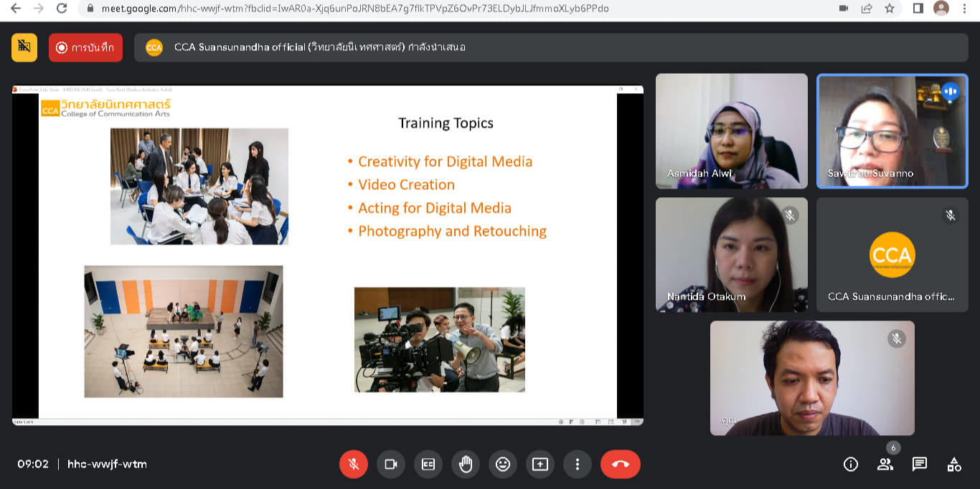
Task: Click the CCA Suansunandha official participant tile
Action: (892, 255)
